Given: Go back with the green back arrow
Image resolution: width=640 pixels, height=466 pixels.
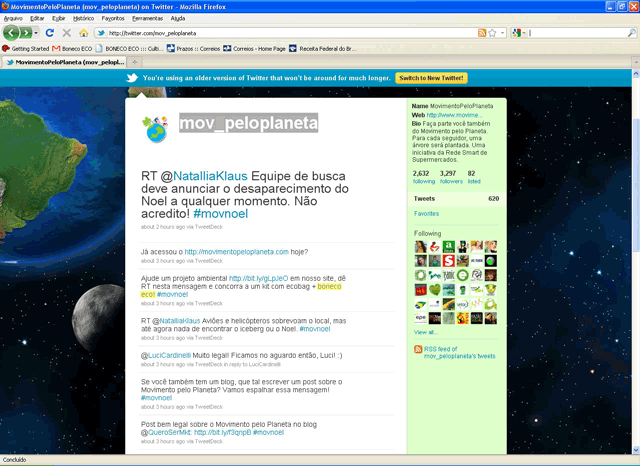Looking at the screenshot, I should coord(11,33).
